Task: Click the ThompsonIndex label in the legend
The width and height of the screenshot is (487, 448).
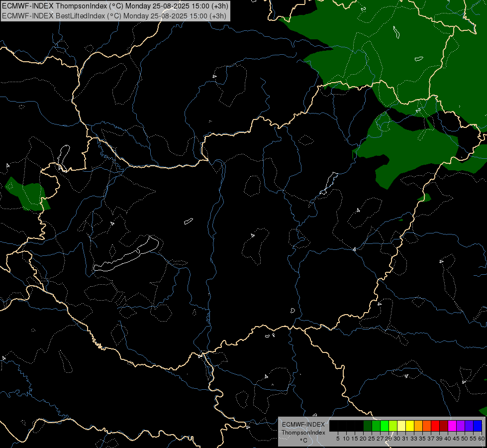Action: pos(303,433)
